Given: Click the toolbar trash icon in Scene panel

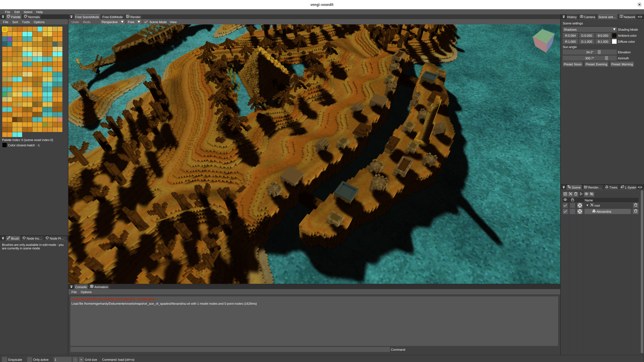Looking at the screenshot, I should (x=576, y=194).
